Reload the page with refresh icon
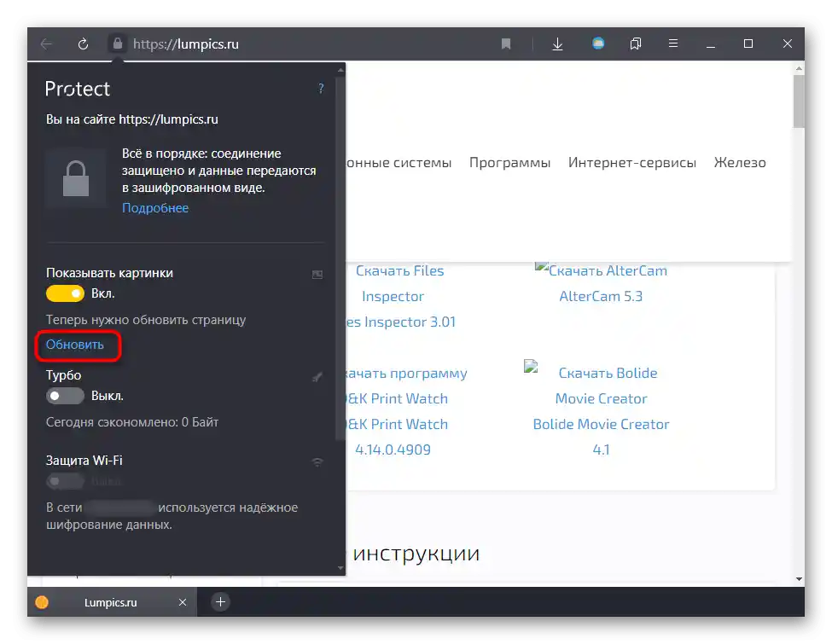832x644 pixels. [x=83, y=44]
